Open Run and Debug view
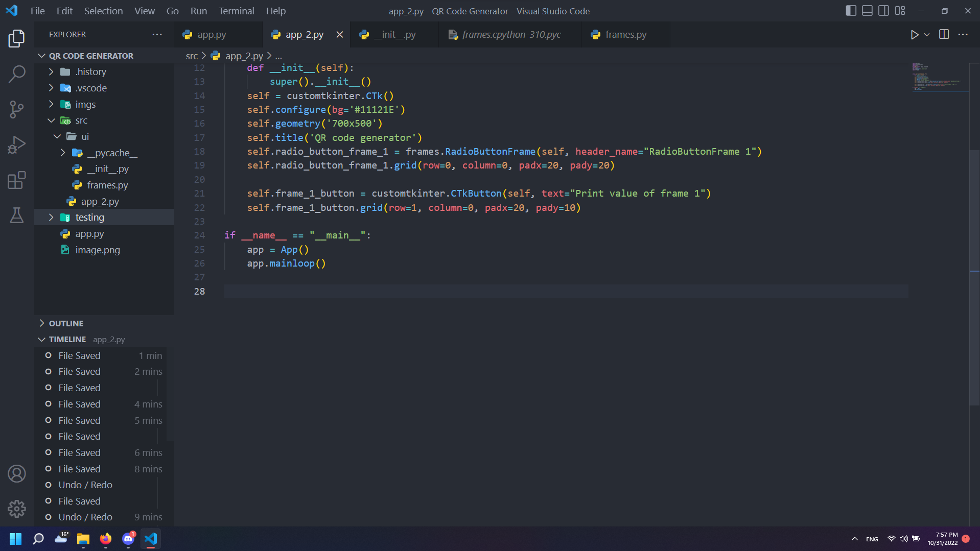 point(16,145)
